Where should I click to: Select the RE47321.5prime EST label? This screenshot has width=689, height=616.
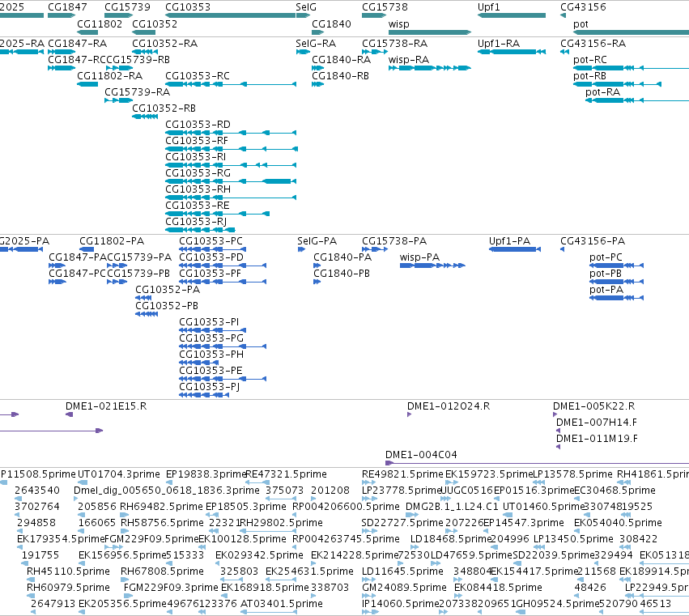coord(286,474)
